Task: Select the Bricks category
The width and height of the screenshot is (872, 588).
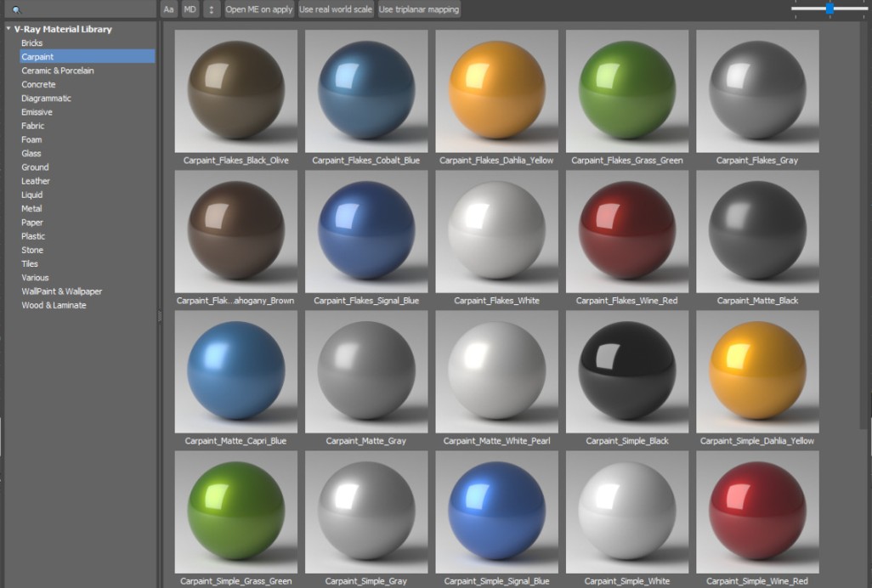Action: click(32, 42)
